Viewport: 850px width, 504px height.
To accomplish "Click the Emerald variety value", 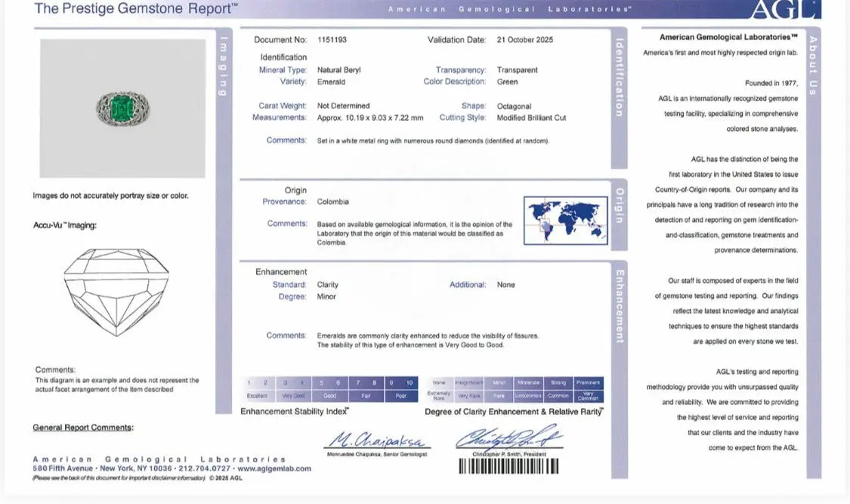I will [x=331, y=82].
